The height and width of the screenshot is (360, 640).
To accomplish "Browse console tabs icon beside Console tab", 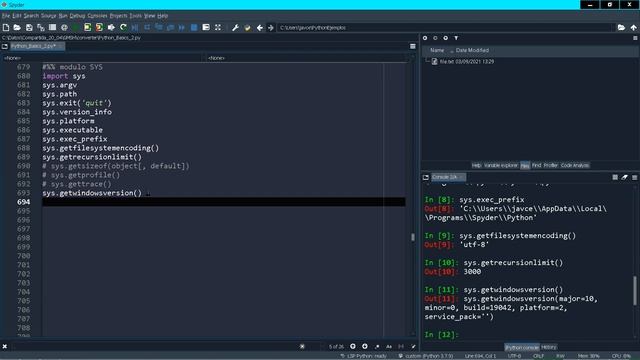I will tap(426, 177).
